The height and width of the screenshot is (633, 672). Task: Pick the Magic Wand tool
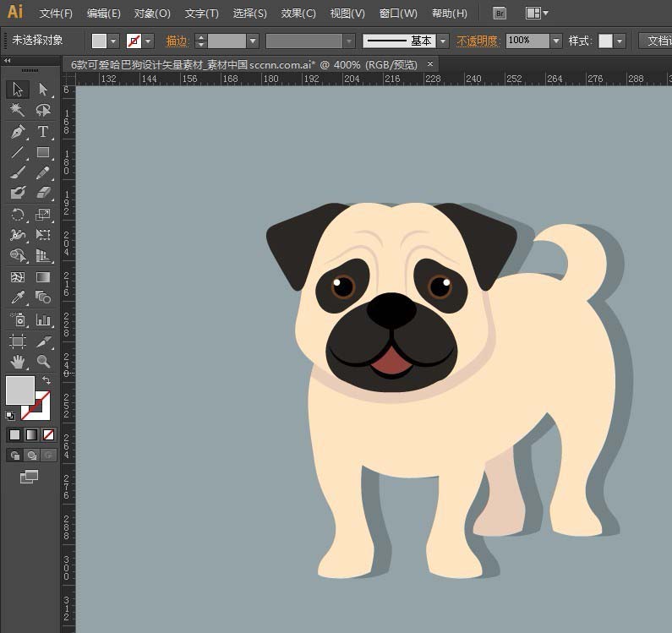tap(17, 110)
